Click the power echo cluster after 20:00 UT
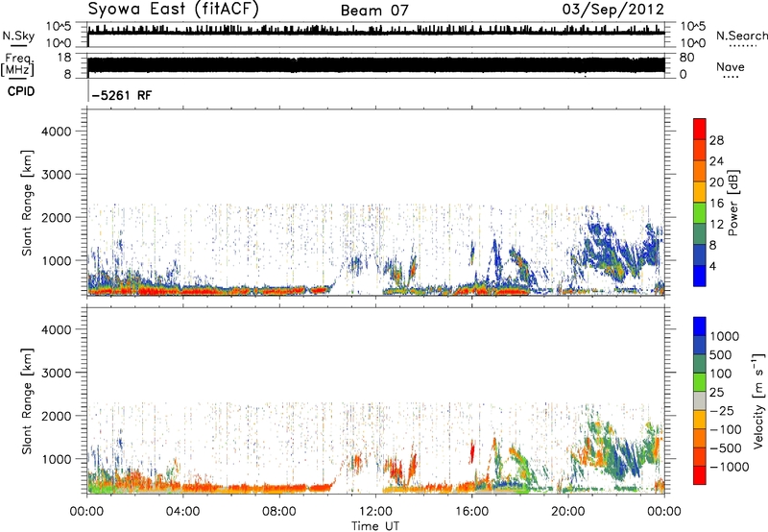Image resolution: width=768 pixels, height=532 pixels. point(614,250)
